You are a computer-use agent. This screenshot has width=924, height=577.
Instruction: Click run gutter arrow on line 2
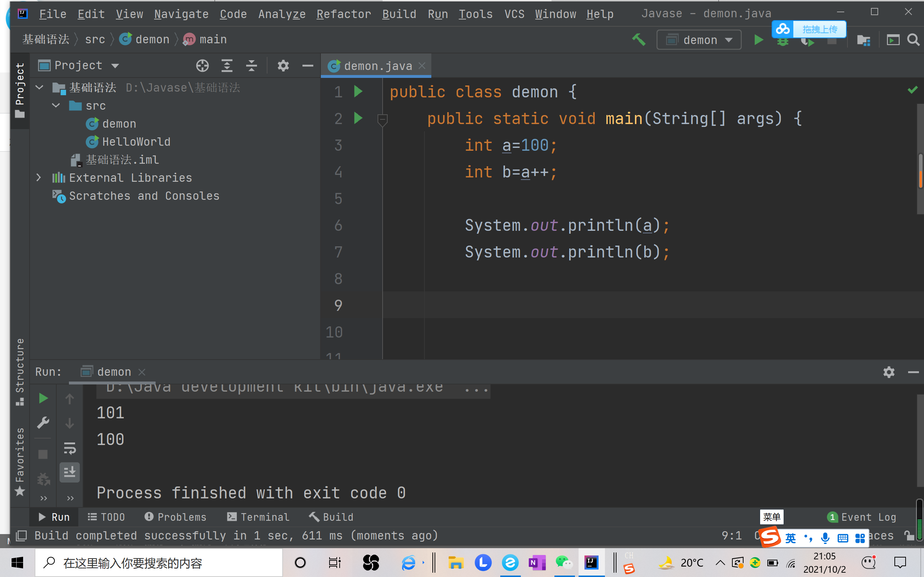pyautogui.click(x=358, y=118)
